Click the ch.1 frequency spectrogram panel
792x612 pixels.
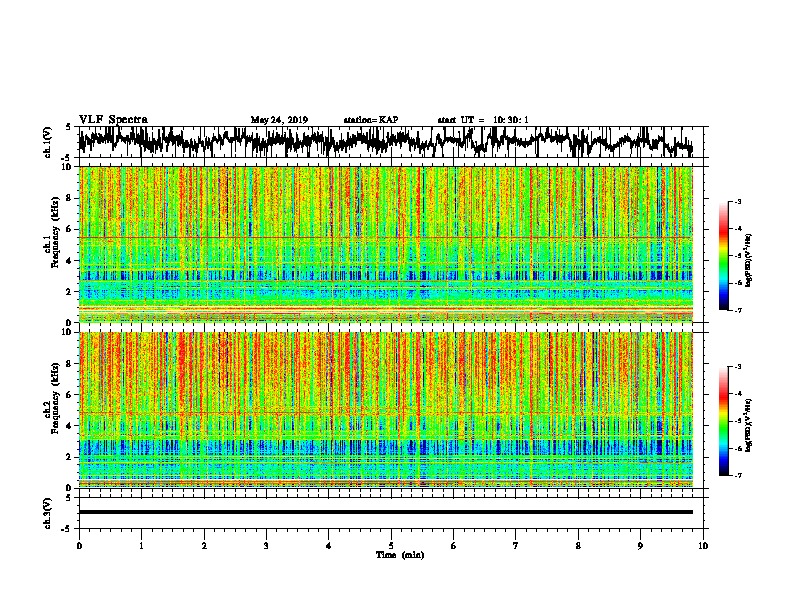(386, 244)
